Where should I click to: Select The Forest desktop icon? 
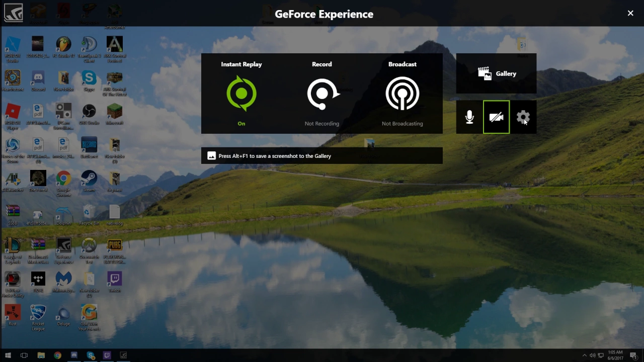[x=38, y=181]
